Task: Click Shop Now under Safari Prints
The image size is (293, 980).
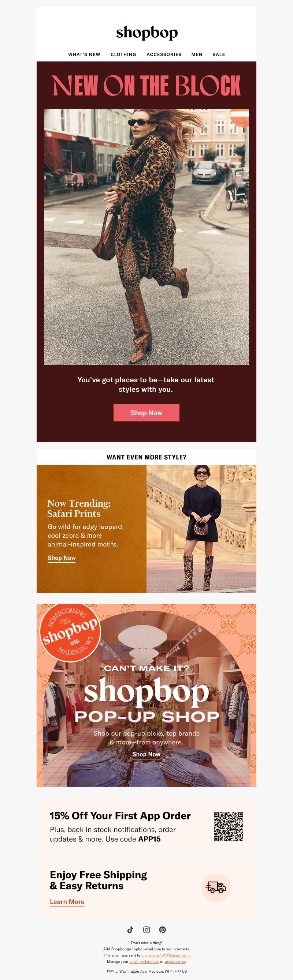Action: pyautogui.click(x=62, y=558)
